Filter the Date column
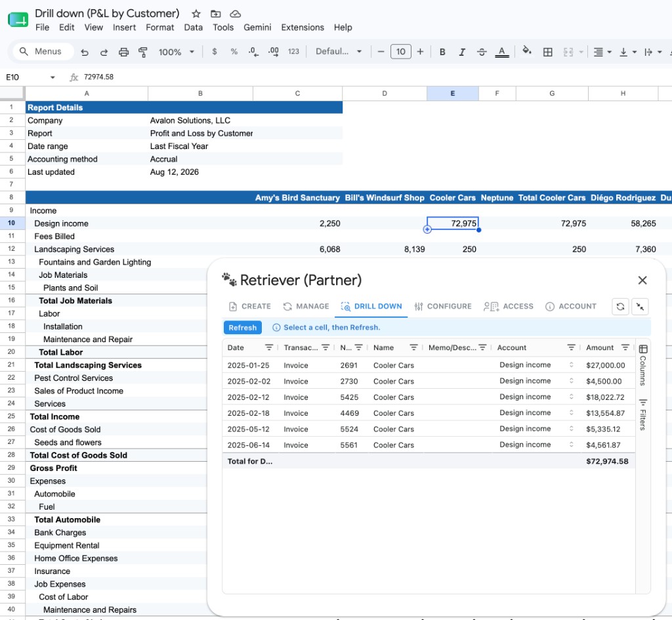The width and height of the screenshot is (672, 620). click(x=268, y=347)
